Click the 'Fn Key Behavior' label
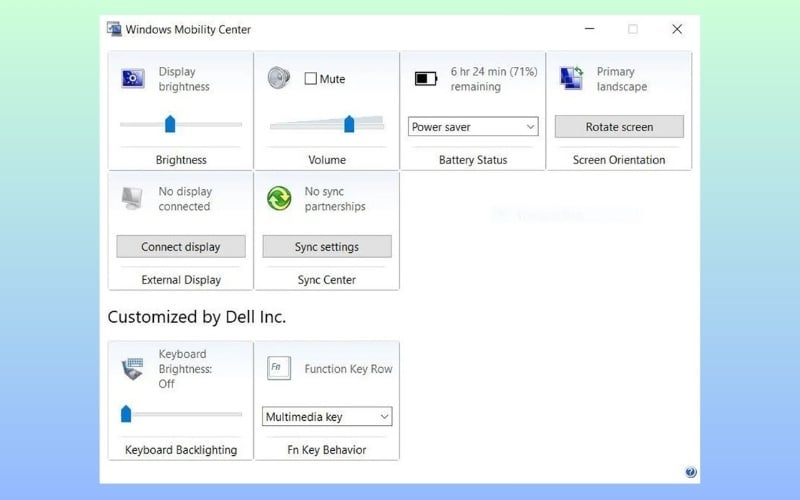This screenshot has height=500, width=800. click(x=327, y=449)
